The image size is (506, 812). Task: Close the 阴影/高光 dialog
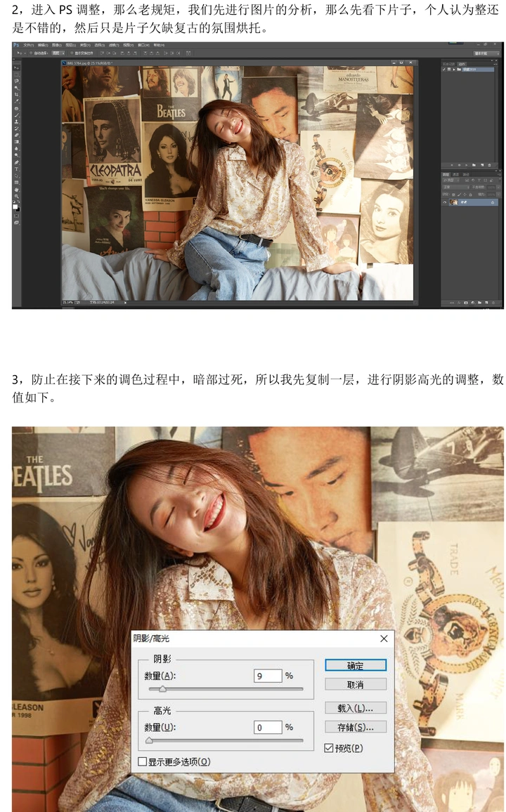point(384,639)
